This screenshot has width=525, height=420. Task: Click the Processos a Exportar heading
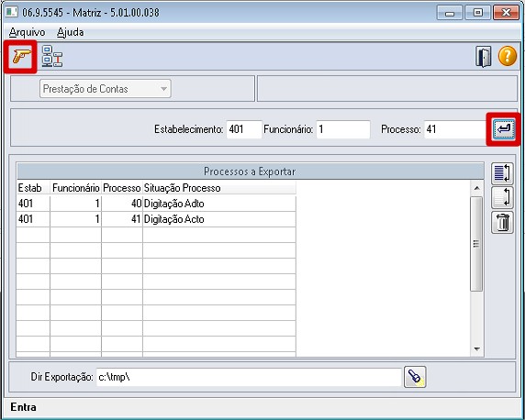pos(250,171)
